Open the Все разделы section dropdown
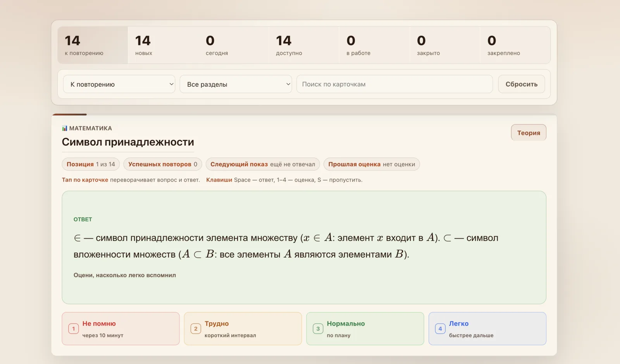 (236, 84)
